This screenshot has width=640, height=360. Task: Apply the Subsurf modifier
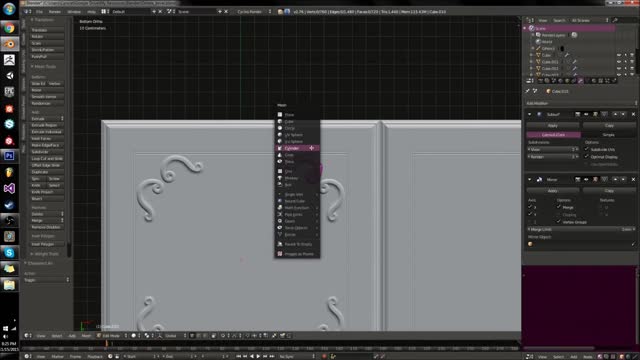point(553,126)
